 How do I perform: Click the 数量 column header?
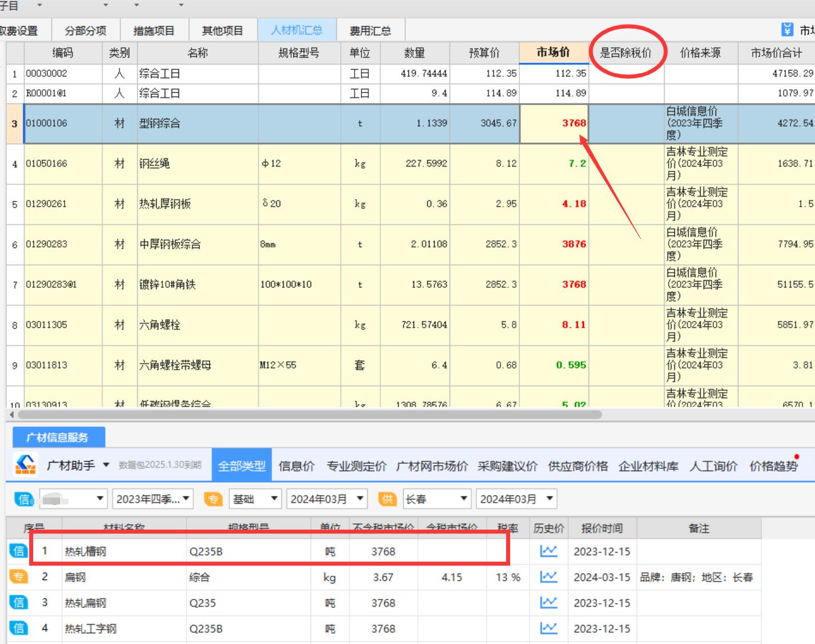(x=415, y=53)
